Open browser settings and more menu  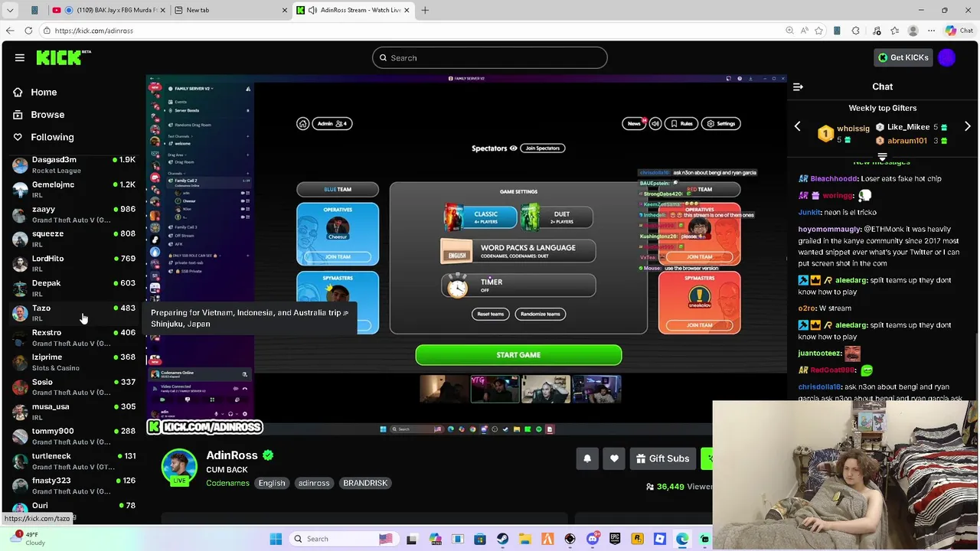pyautogui.click(x=931, y=31)
